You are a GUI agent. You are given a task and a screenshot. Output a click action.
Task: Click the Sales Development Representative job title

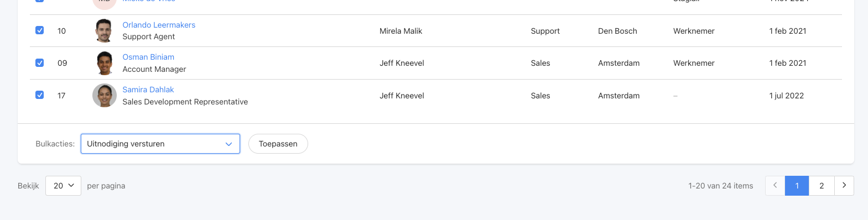pos(185,102)
